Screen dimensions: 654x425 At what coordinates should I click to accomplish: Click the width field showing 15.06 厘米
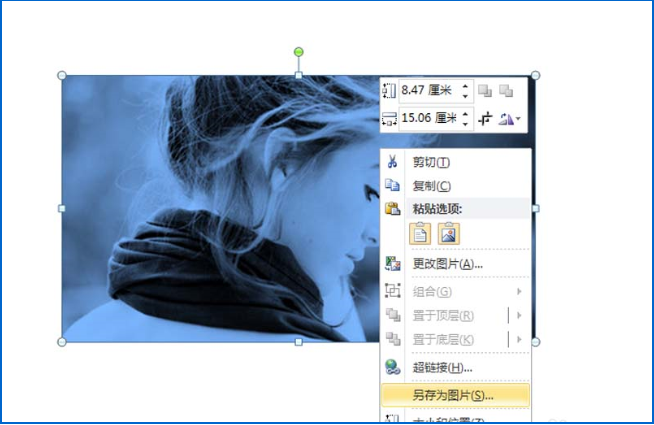tap(428, 119)
